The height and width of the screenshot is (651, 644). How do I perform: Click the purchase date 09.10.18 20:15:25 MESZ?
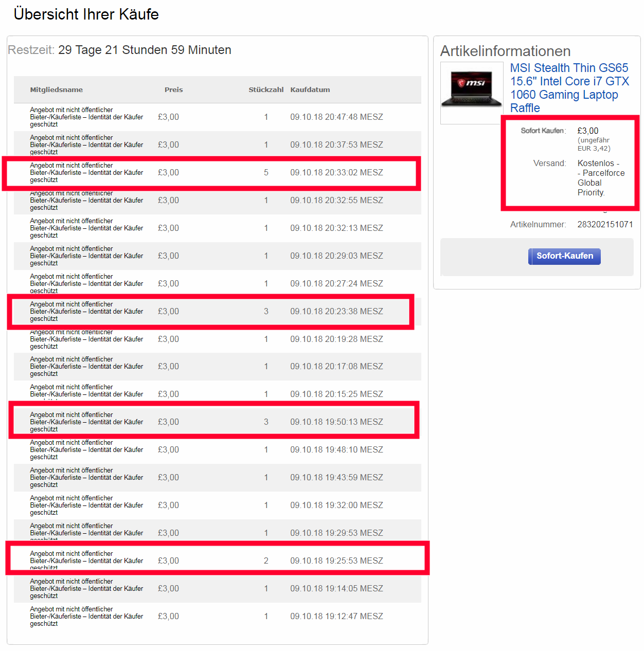[x=336, y=394]
